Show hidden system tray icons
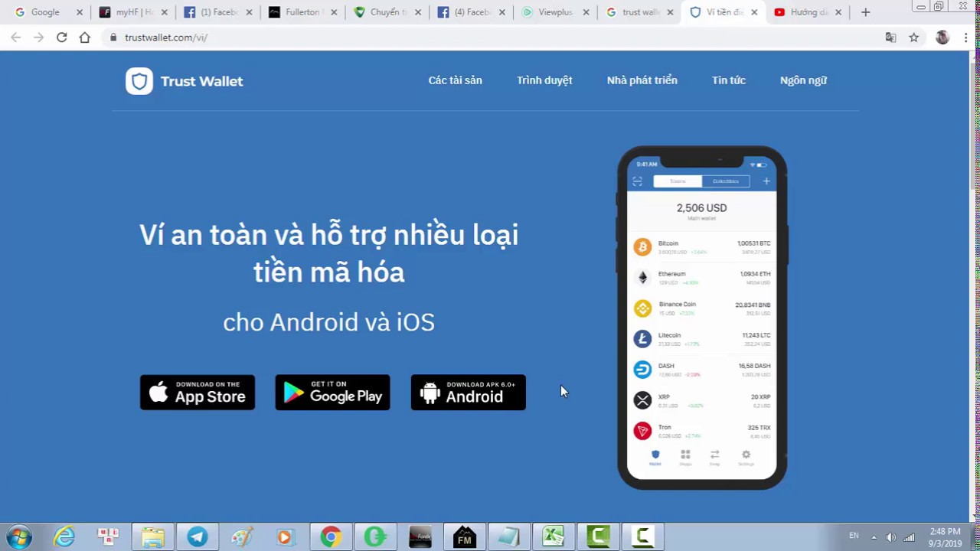This screenshot has width=980, height=551. 874,537
